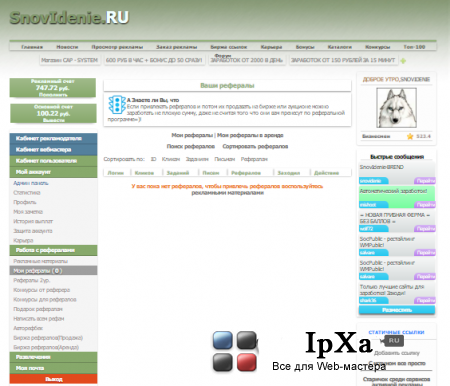Open Биржа рефералов(Продажа)
450x386 pixels.
(48, 338)
